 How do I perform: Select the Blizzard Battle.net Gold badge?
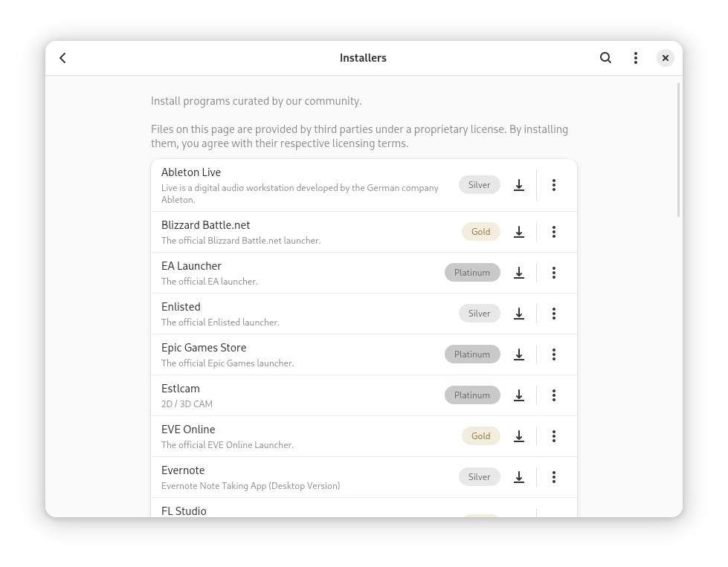click(x=481, y=232)
